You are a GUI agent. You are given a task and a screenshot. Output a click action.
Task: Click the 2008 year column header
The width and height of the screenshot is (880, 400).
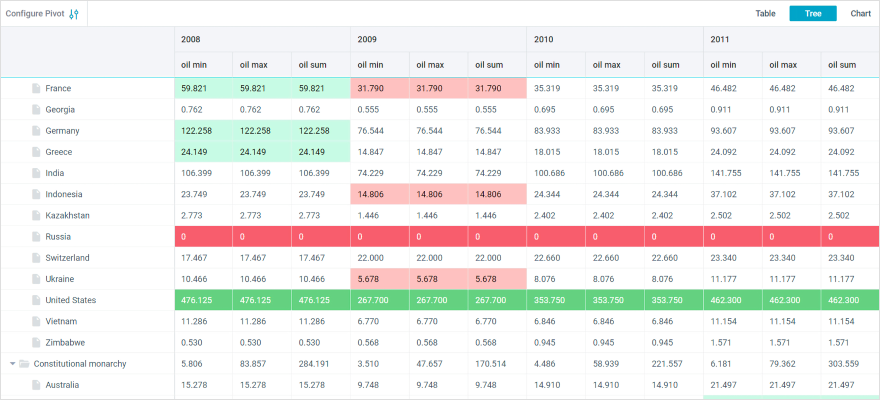190,39
